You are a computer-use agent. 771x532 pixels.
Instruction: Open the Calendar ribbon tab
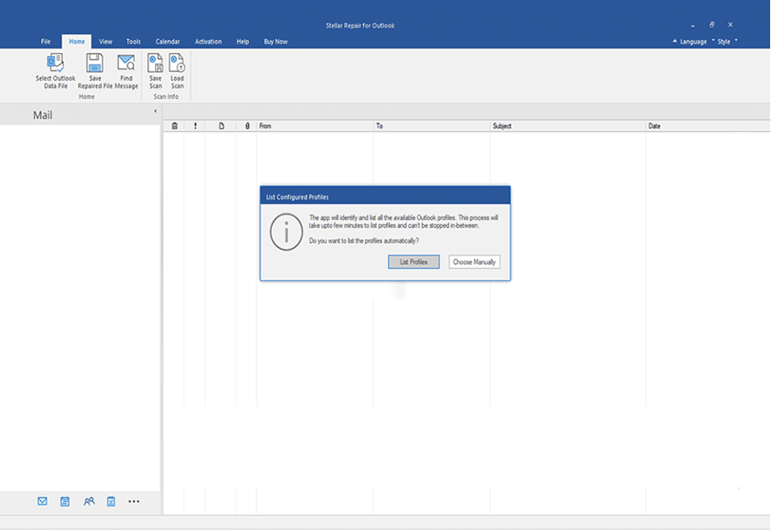pos(168,42)
